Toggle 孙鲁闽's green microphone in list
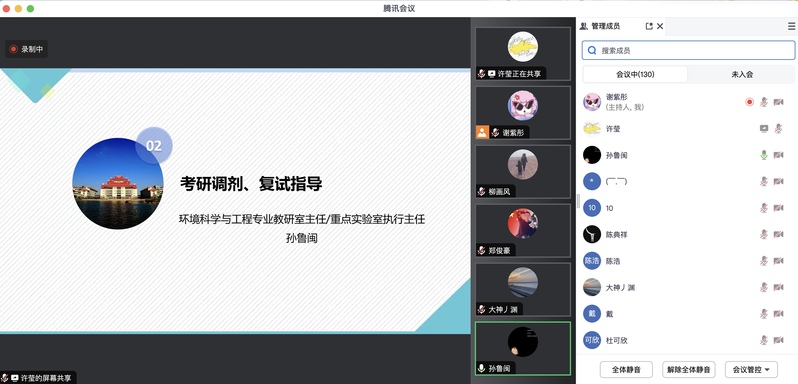 (763, 155)
